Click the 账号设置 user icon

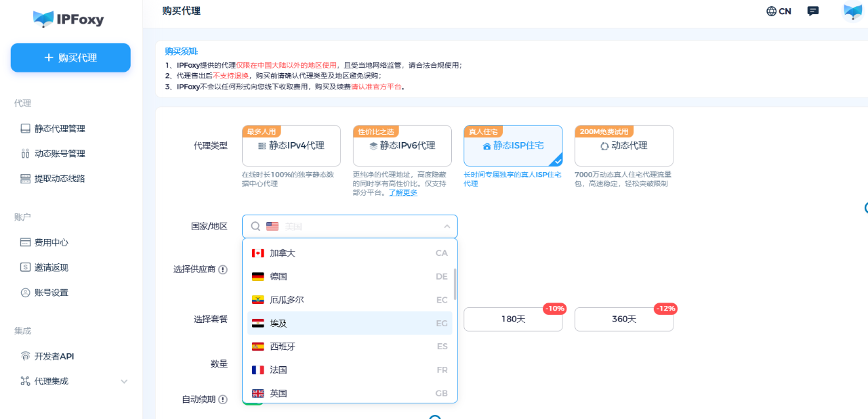[x=25, y=292]
